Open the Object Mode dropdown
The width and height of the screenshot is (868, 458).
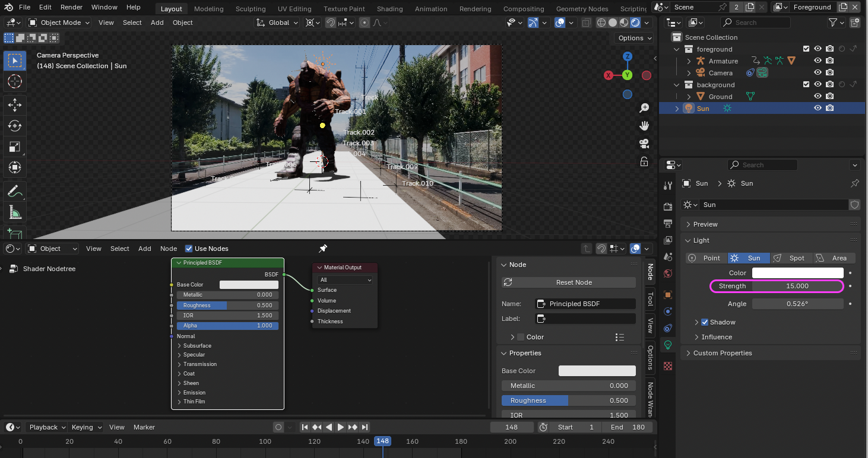point(59,23)
